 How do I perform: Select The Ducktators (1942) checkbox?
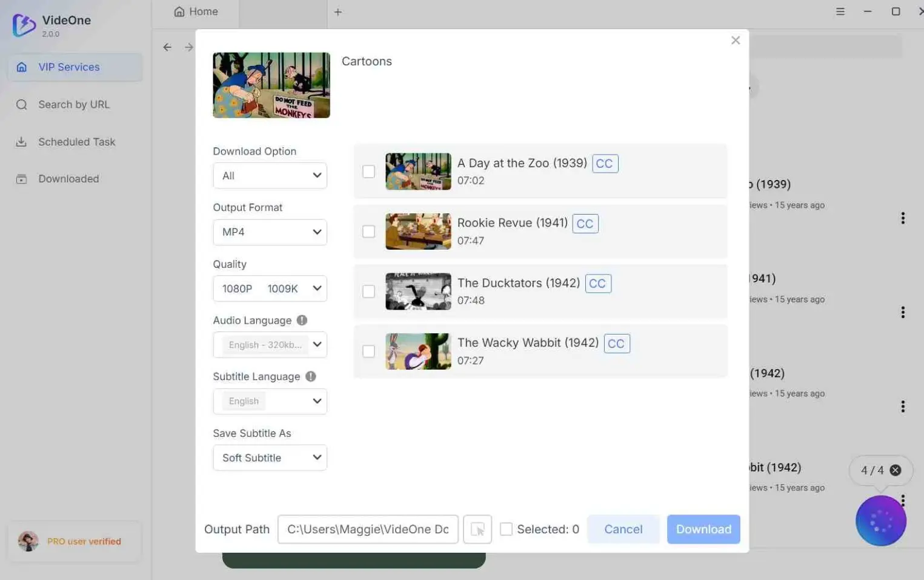[368, 292]
